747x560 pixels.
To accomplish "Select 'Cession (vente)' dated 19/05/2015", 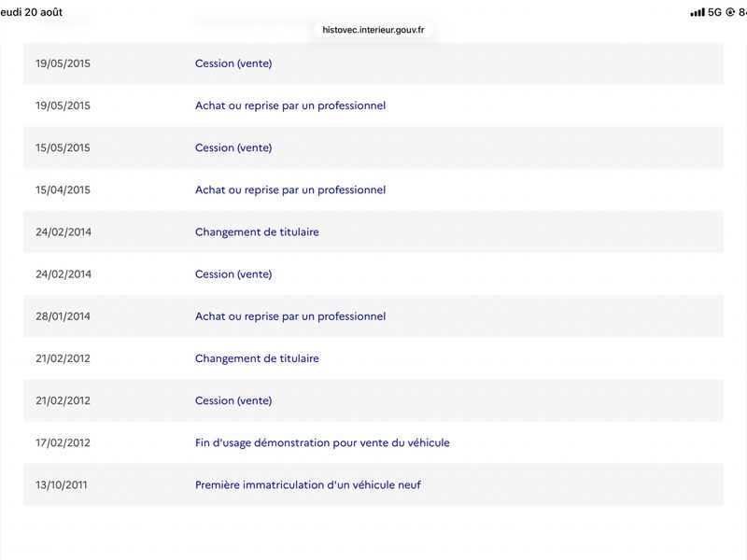I will point(233,63).
